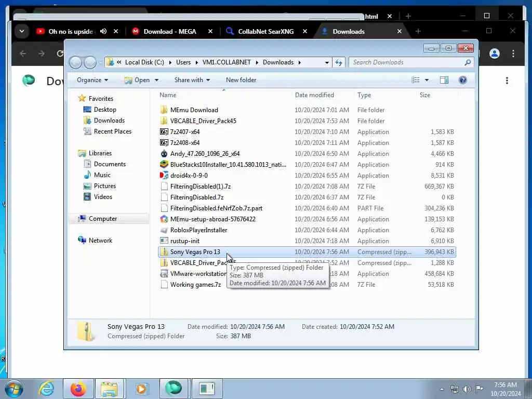Click the Action Center flag tray icon
The height and width of the screenshot is (399, 532).
click(478, 389)
